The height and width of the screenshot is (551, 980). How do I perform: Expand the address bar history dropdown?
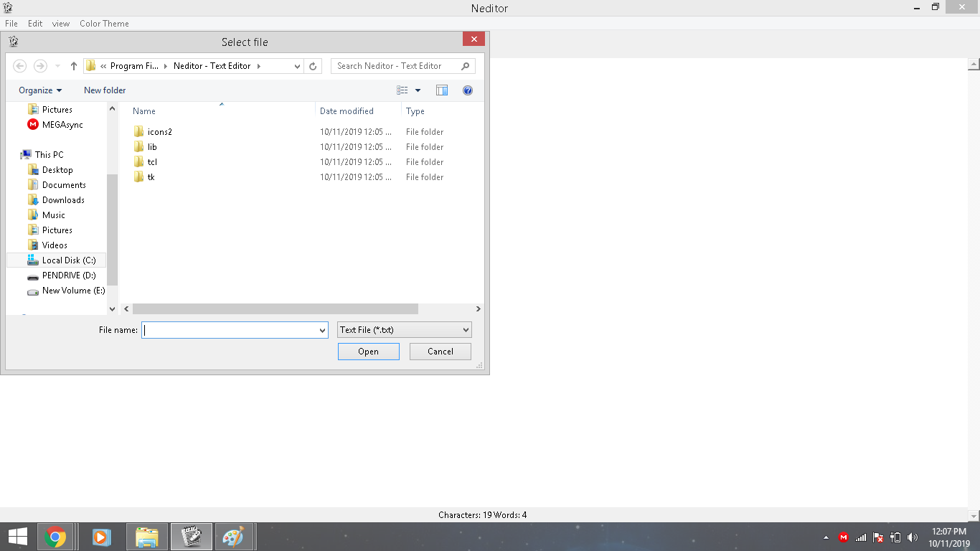(298, 66)
